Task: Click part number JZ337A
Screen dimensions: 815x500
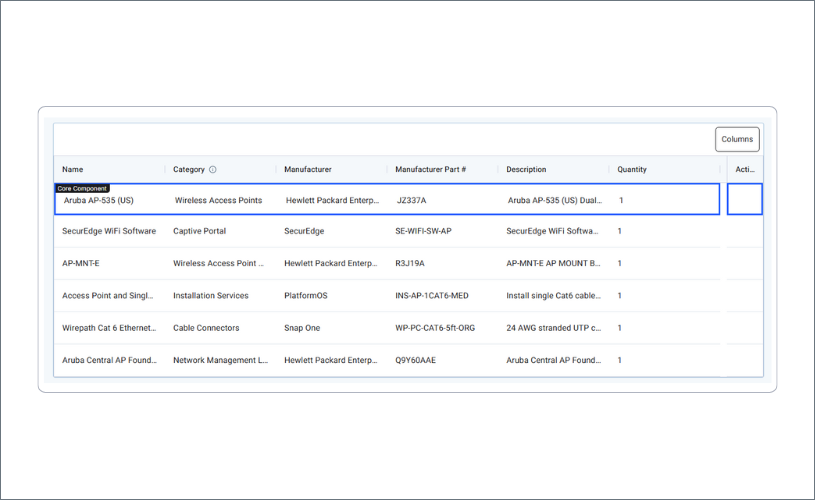Action: (412, 200)
